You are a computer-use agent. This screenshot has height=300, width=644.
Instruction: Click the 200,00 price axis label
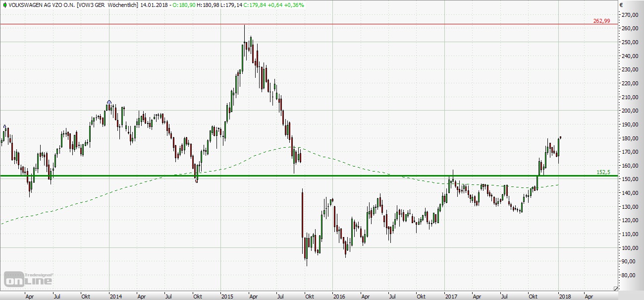click(x=629, y=111)
